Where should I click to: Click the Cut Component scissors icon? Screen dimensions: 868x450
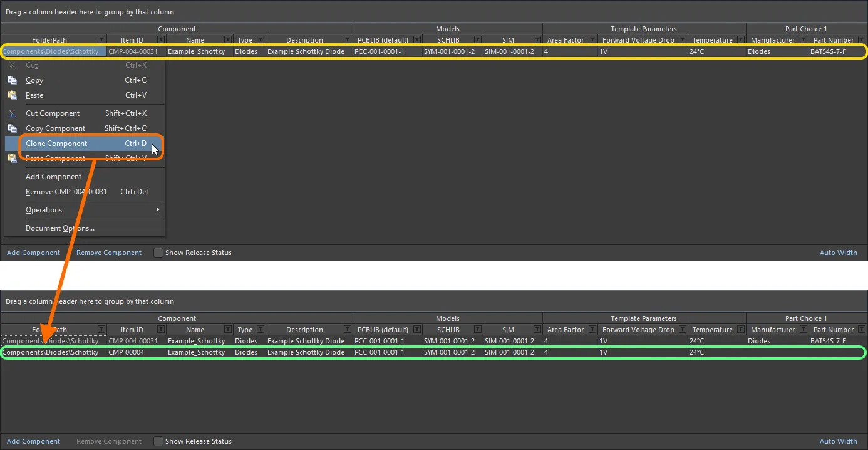(12, 113)
